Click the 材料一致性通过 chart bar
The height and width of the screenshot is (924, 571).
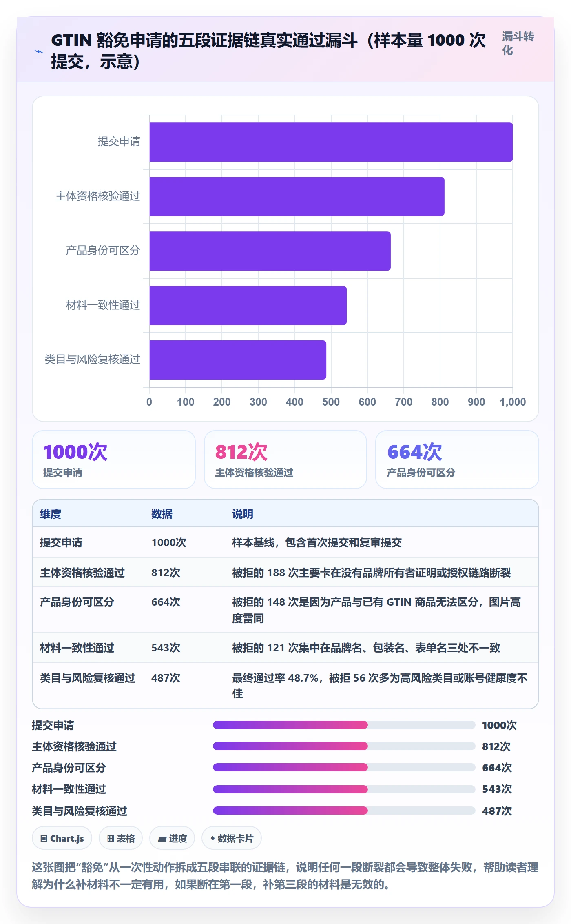tap(248, 305)
